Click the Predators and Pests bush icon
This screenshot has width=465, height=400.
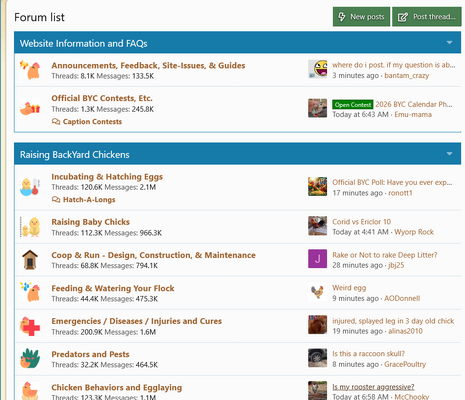30,359
